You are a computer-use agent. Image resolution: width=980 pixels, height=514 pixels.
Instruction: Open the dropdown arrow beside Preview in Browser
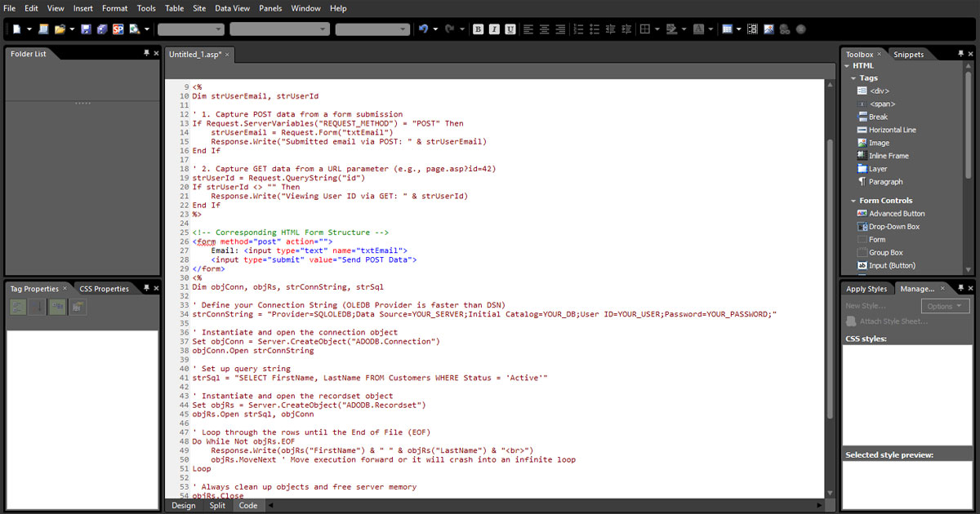click(x=147, y=29)
